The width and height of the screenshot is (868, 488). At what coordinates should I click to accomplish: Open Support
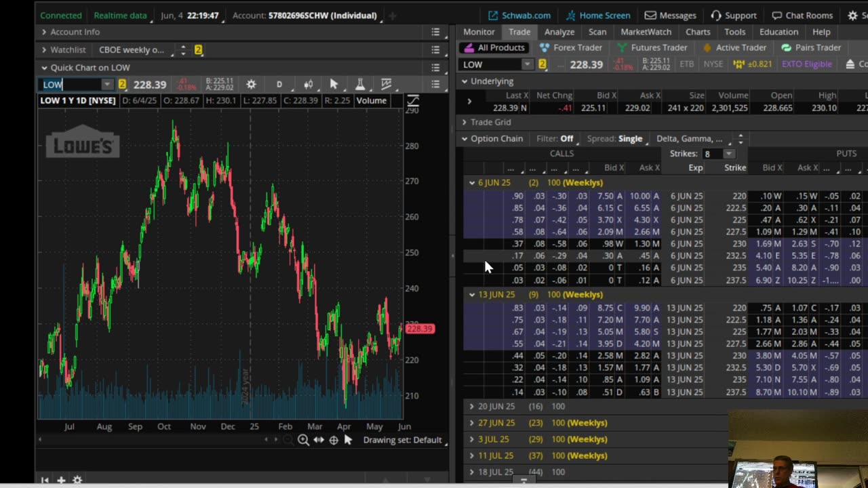733,15
